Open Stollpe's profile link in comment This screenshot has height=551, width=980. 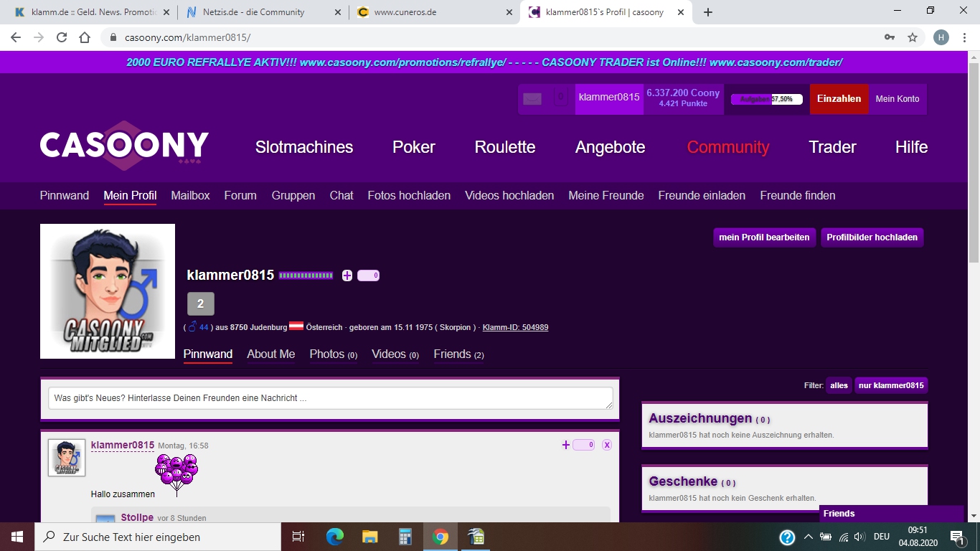[137, 517]
